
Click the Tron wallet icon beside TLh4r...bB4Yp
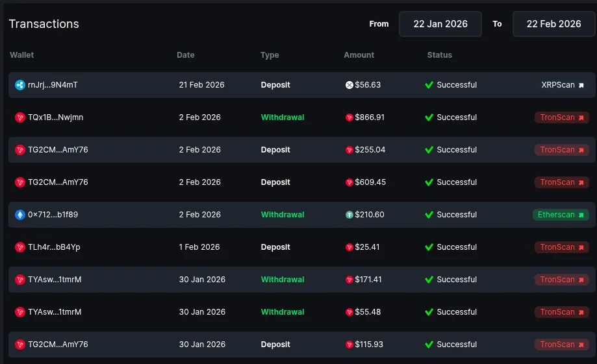20,247
